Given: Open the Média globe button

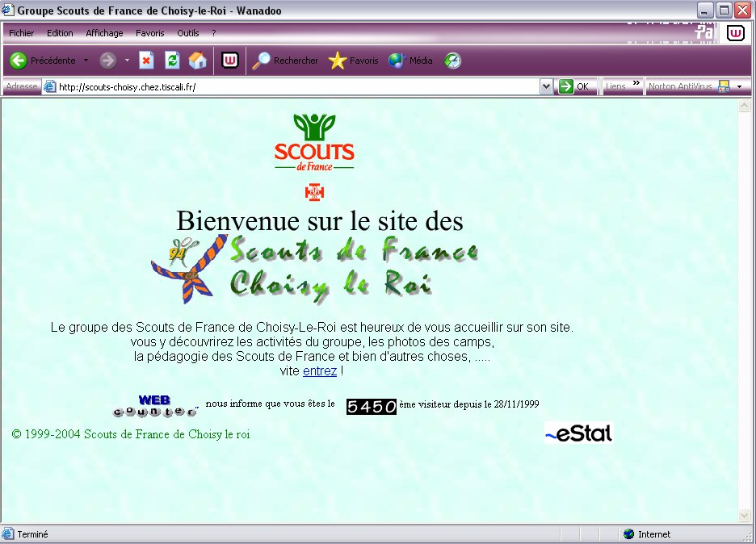Looking at the screenshot, I should 397,61.
